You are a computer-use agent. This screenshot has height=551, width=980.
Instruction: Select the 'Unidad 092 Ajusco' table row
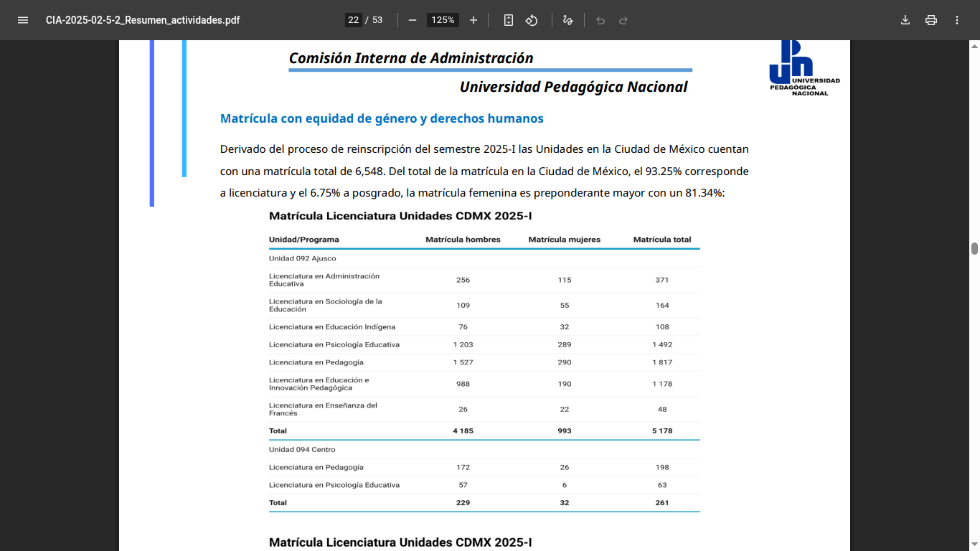(303, 258)
